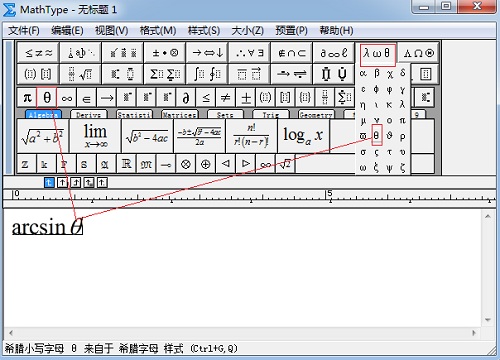Image resolution: width=500 pixels, height=360 pixels.
Task: Insert square root b²−4ac expression
Action: 147,136
